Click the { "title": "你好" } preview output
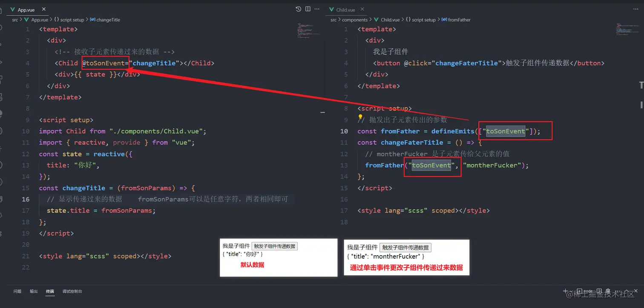 tap(242, 254)
